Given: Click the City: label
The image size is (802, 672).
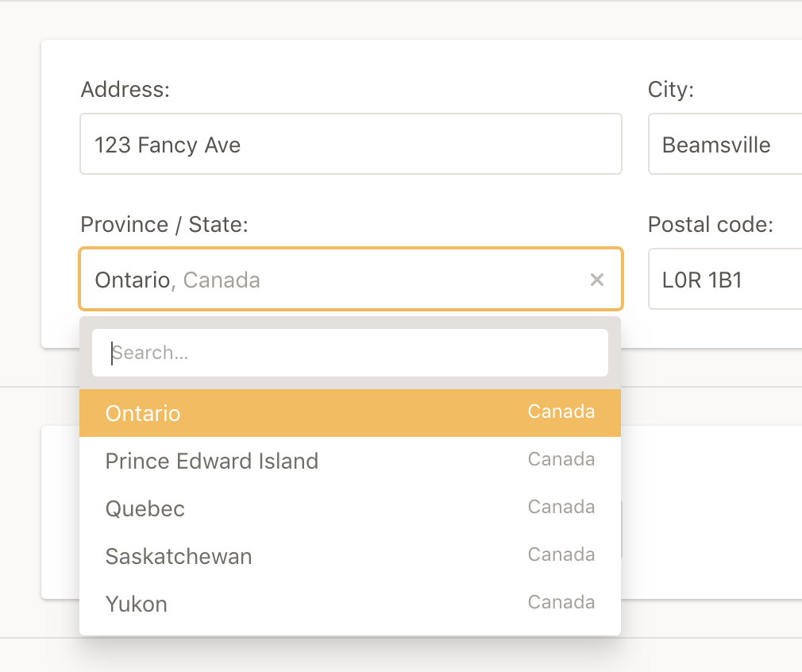Looking at the screenshot, I should (x=671, y=90).
